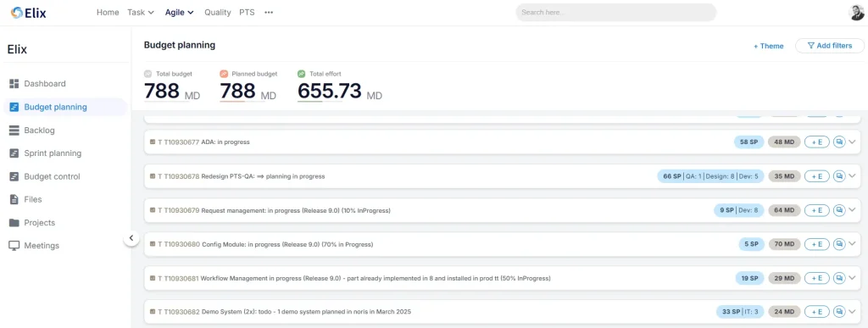Click the 33 SP IT: 3 badge
Viewport: 868px width, 328px height.
(x=740, y=312)
